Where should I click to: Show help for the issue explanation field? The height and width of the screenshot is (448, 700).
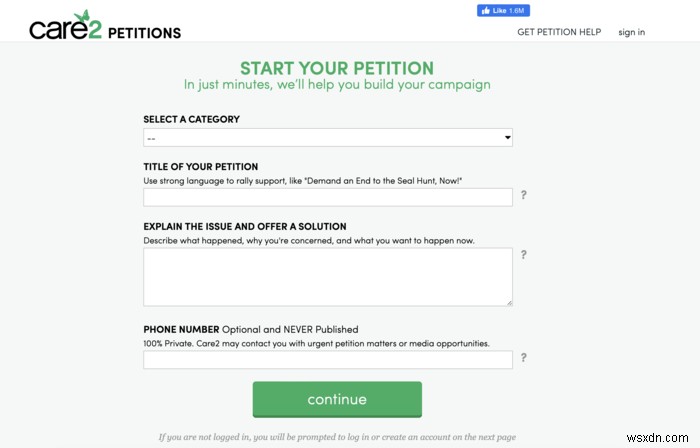point(523,255)
